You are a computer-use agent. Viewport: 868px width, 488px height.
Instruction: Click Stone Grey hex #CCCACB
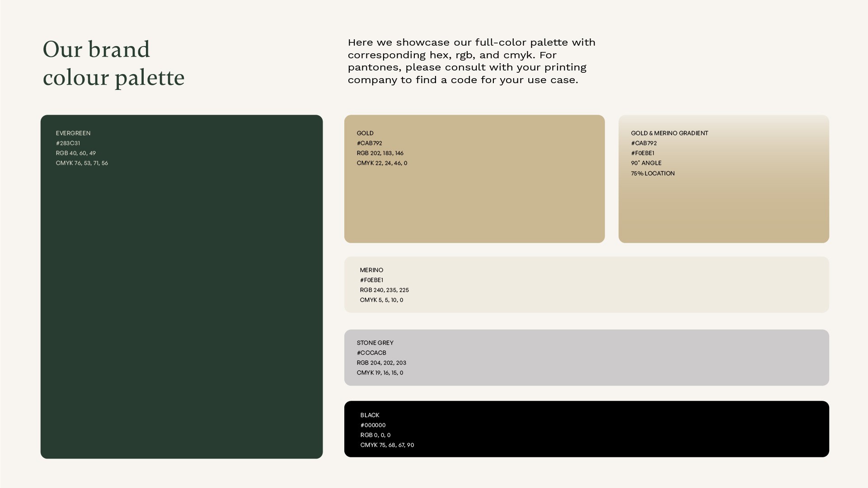coord(371,353)
